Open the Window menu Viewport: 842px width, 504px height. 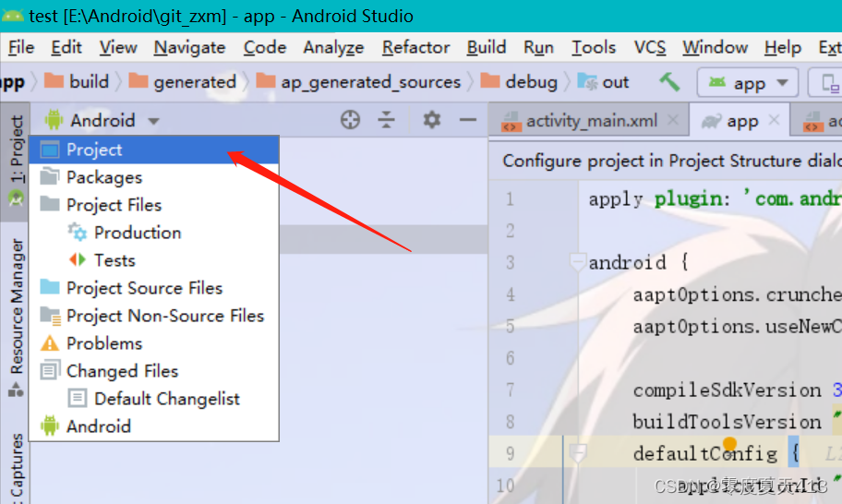pos(716,48)
